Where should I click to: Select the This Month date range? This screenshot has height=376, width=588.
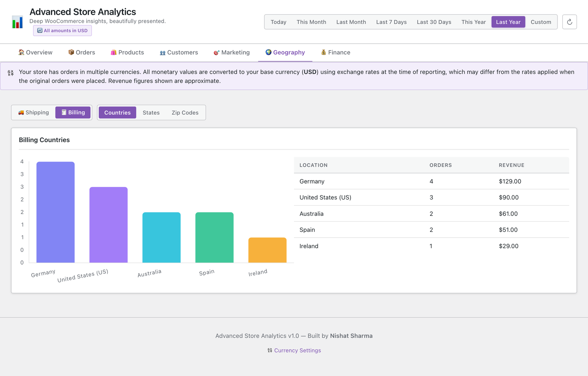(311, 22)
